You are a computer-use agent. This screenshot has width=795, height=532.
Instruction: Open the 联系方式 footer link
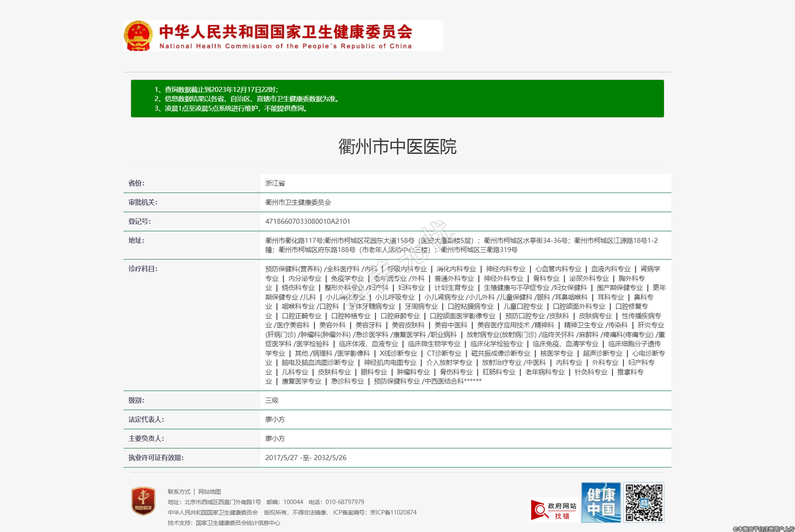click(179, 492)
